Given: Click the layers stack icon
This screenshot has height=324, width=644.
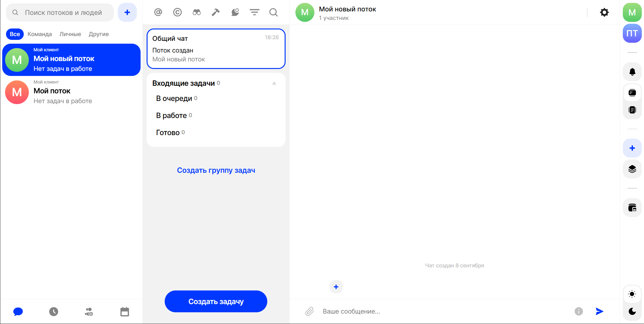Looking at the screenshot, I should pyautogui.click(x=632, y=169).
